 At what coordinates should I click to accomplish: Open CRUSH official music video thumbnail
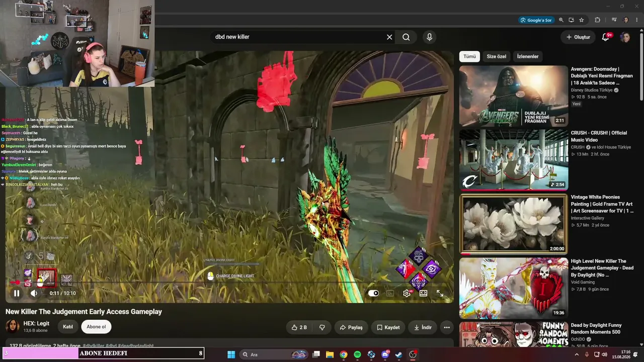pos(514,160)
